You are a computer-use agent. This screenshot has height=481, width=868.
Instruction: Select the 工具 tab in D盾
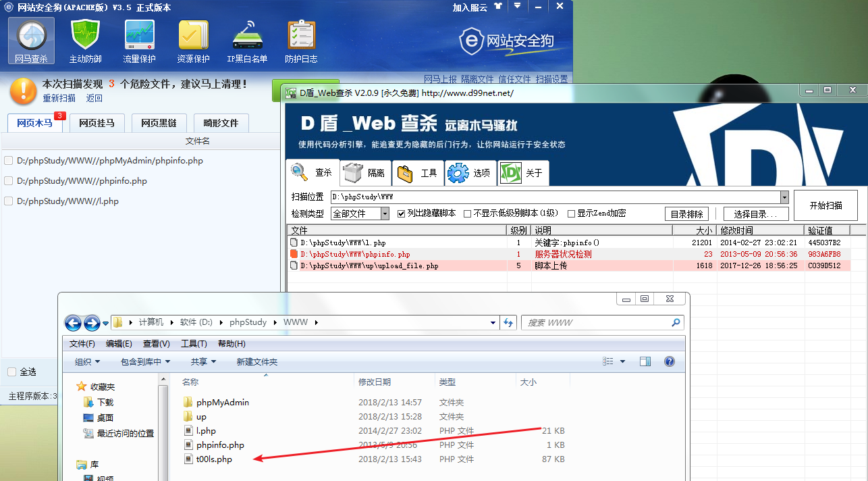[x=418, y=173]
